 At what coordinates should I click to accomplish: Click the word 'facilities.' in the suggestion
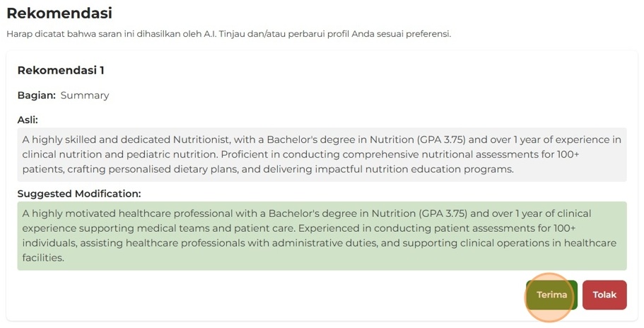(x=43, y=258)
